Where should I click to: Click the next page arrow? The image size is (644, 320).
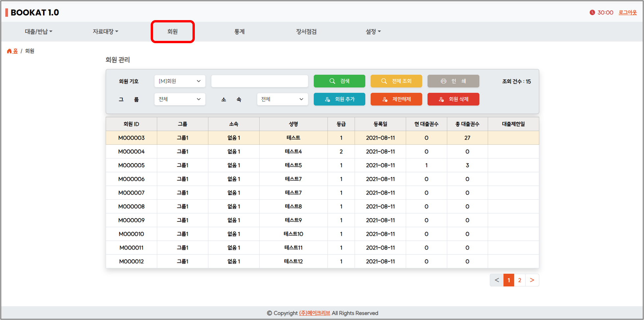(x=532, y=280)
